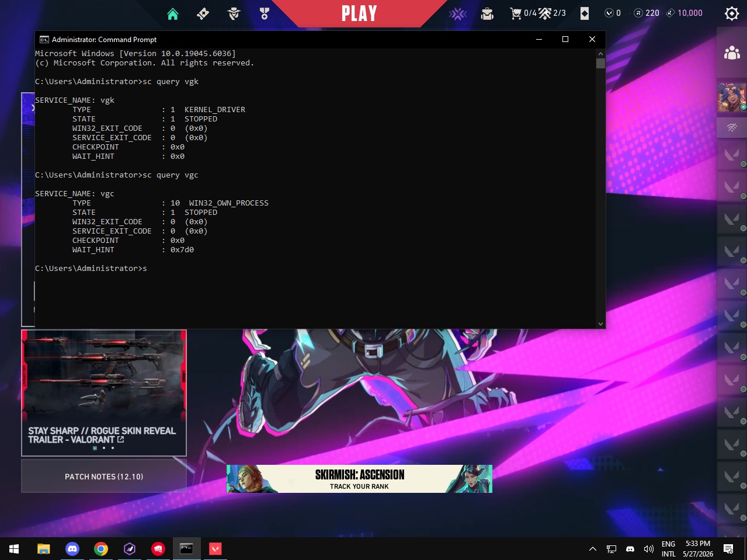Open the Career medal icon in top nav
Image resolution: width=747 pixels, height=560 pixels.
[264, 13]
